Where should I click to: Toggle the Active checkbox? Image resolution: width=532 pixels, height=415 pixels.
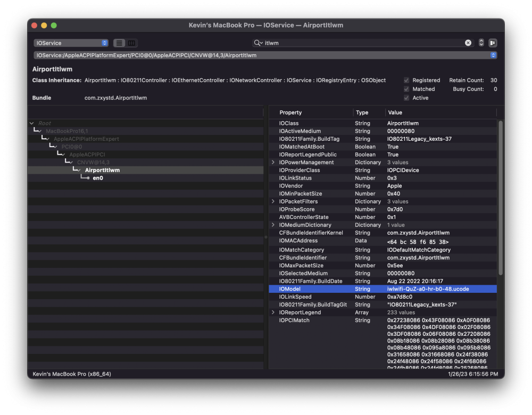pos(406,98)
